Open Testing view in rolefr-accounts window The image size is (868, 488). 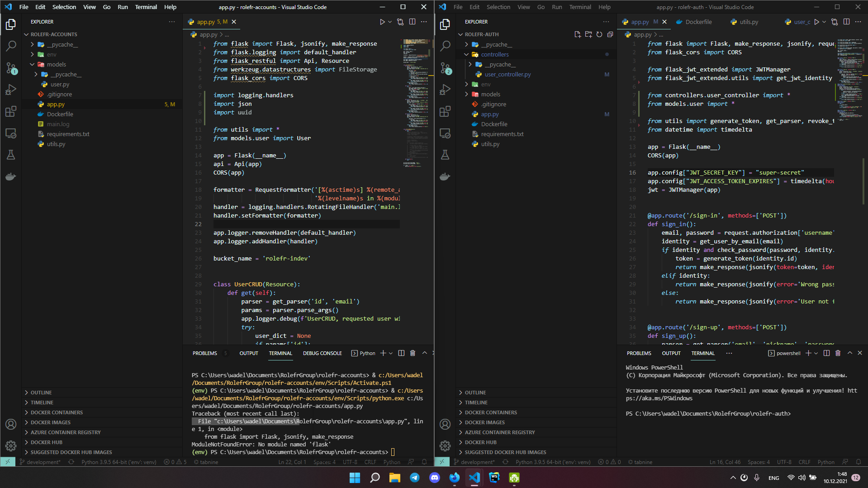(x=11, y=155)
